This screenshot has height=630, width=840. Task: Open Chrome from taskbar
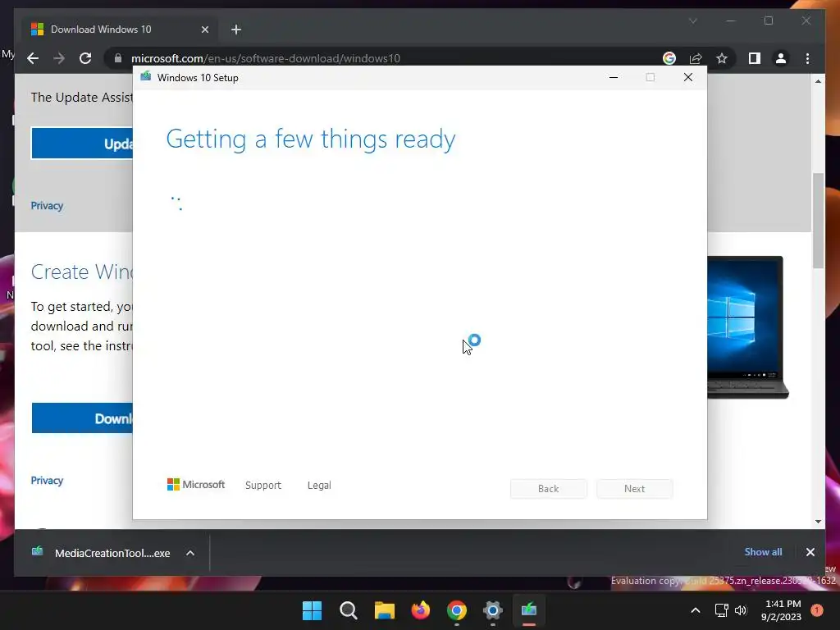point(457,609)
